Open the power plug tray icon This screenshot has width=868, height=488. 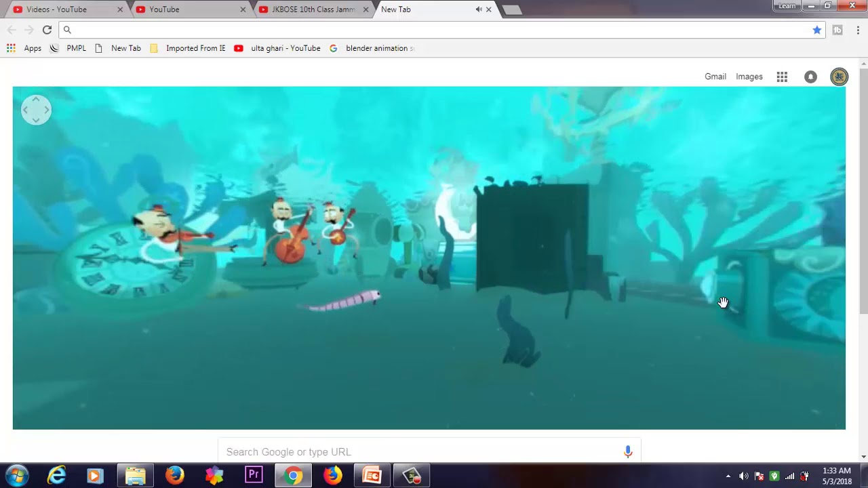coord(804,476)
